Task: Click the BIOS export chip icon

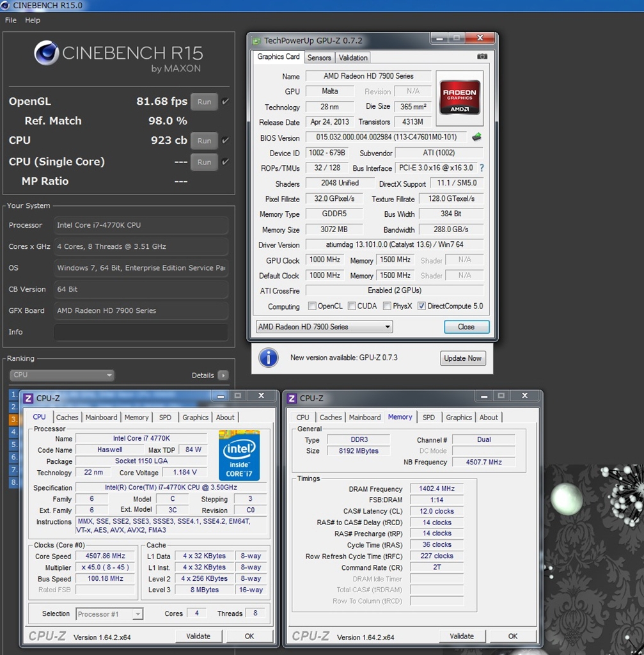Action: click(x=476, y=137)
